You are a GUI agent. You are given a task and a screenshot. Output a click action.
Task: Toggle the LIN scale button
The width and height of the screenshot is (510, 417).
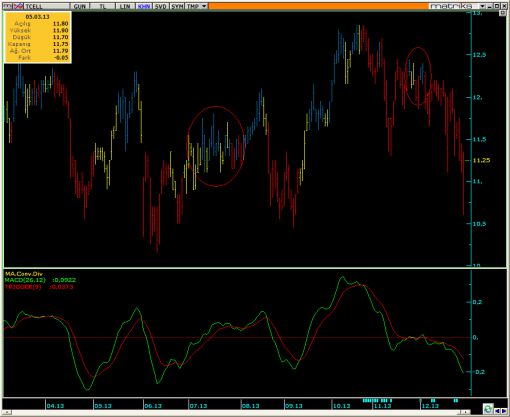coord(125,6)
